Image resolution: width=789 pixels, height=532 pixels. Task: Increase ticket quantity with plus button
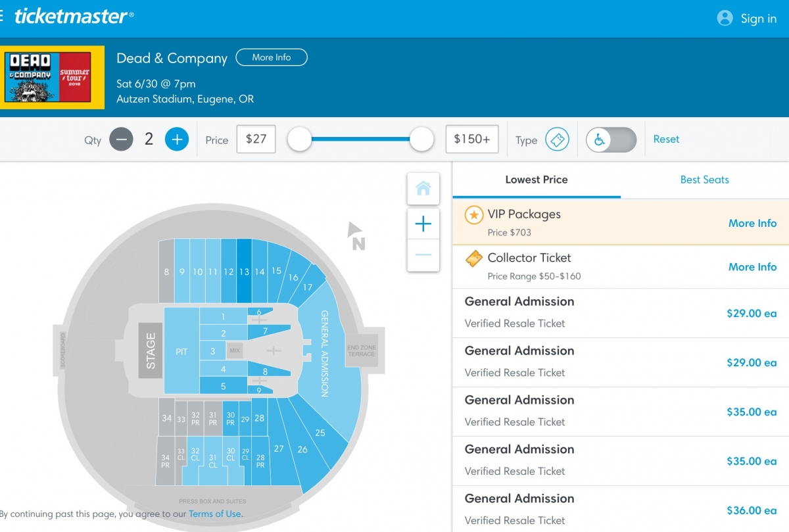coord(176,139)
